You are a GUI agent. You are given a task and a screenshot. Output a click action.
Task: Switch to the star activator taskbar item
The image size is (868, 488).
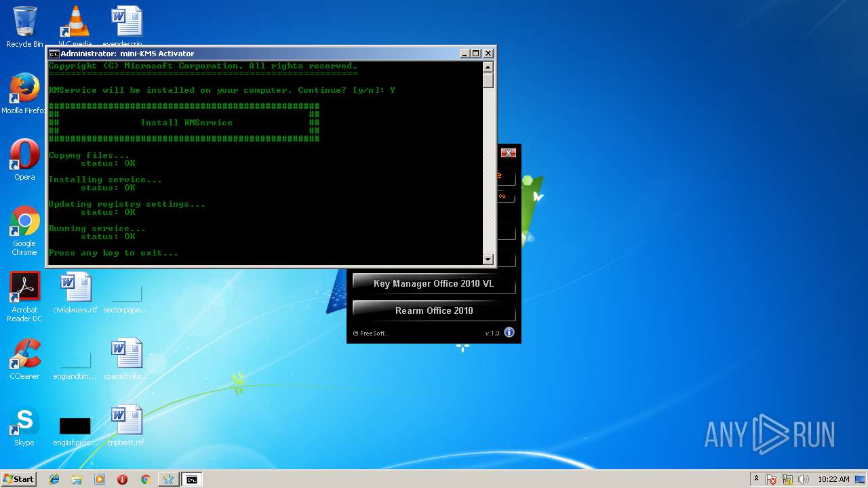point(168,479)
